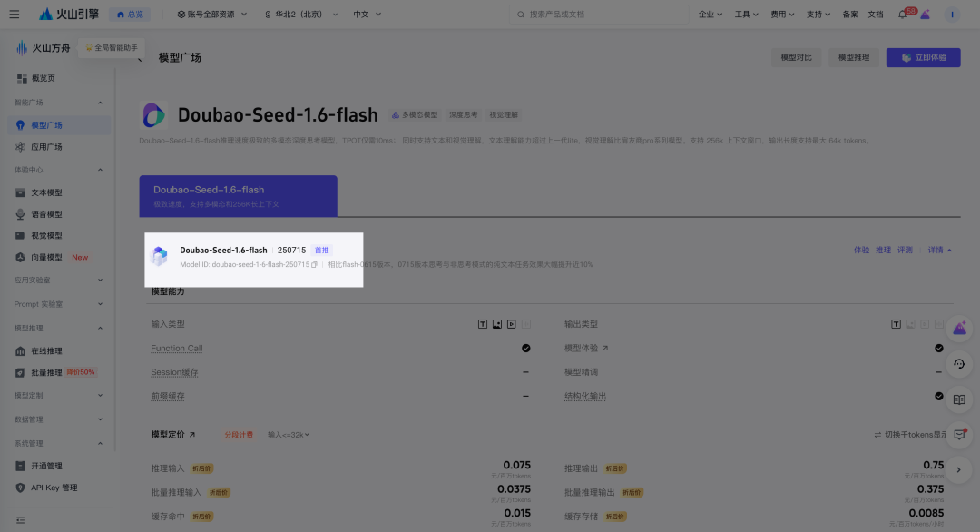Click the 推理 link beside 体验
The width and height of the screenshot is (980, 532).
[883, 250]
